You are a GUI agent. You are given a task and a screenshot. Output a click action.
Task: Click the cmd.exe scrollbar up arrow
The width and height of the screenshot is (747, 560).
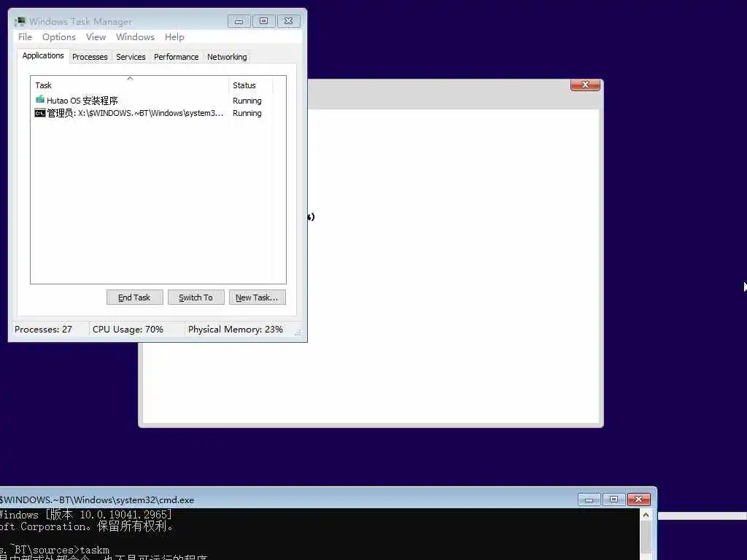[646, 515]
